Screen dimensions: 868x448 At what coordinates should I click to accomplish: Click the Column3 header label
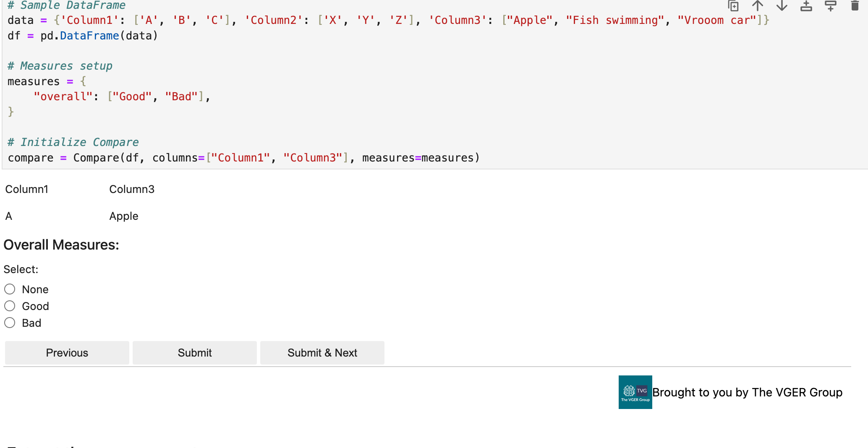click(132, 189)
